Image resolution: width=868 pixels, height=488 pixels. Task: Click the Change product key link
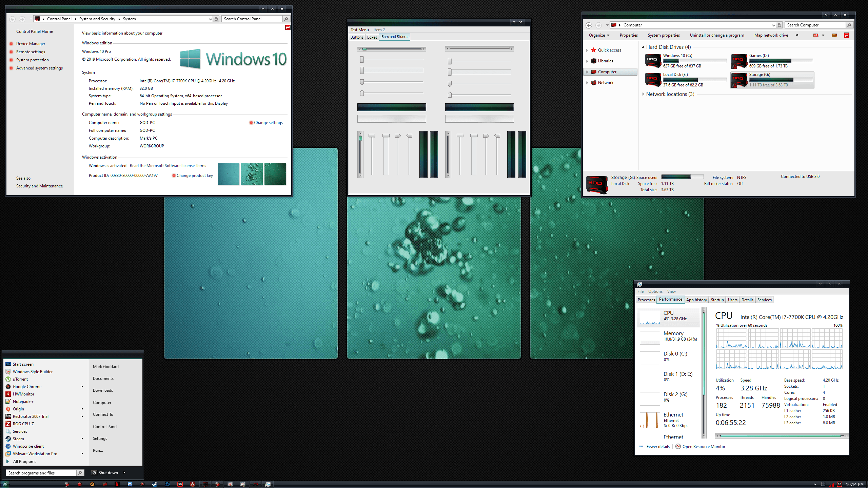pos(195,176)
